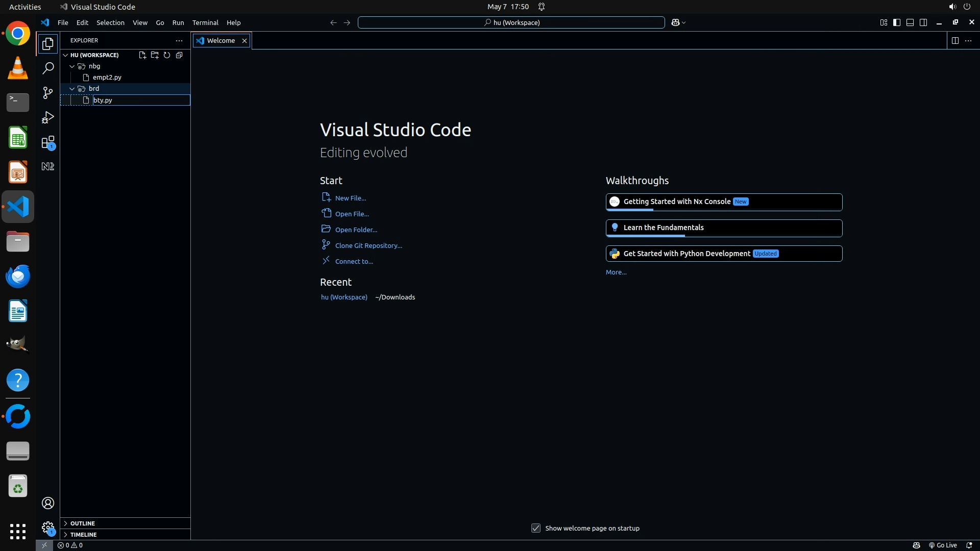Open the Terminal menu
Viewport: 980px width, 551px height.
205,22
